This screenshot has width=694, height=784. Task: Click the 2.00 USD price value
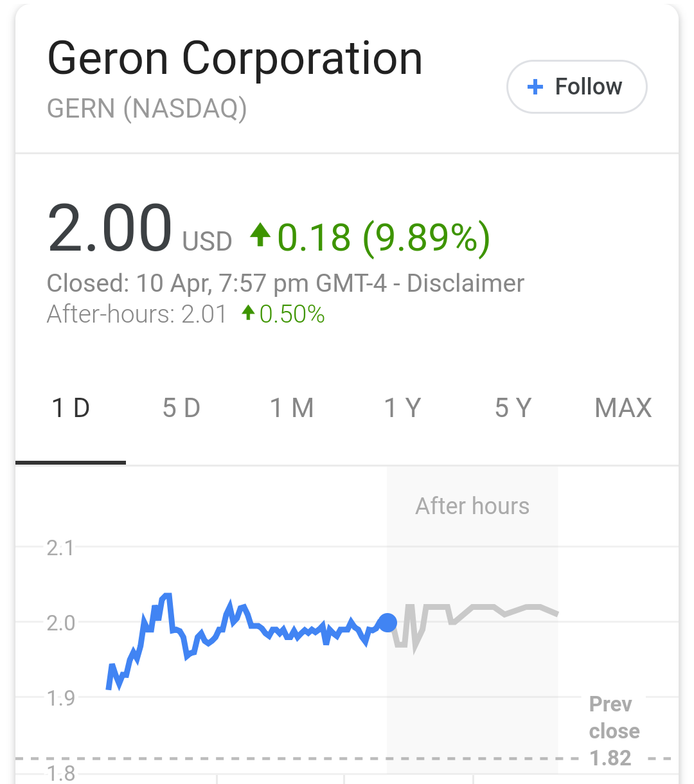[139, 229]
